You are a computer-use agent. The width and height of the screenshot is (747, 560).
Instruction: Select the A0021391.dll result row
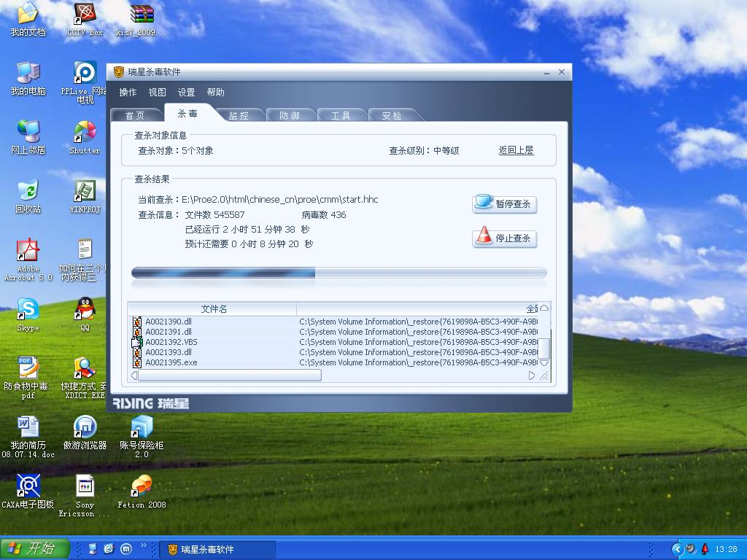(334, 332)
